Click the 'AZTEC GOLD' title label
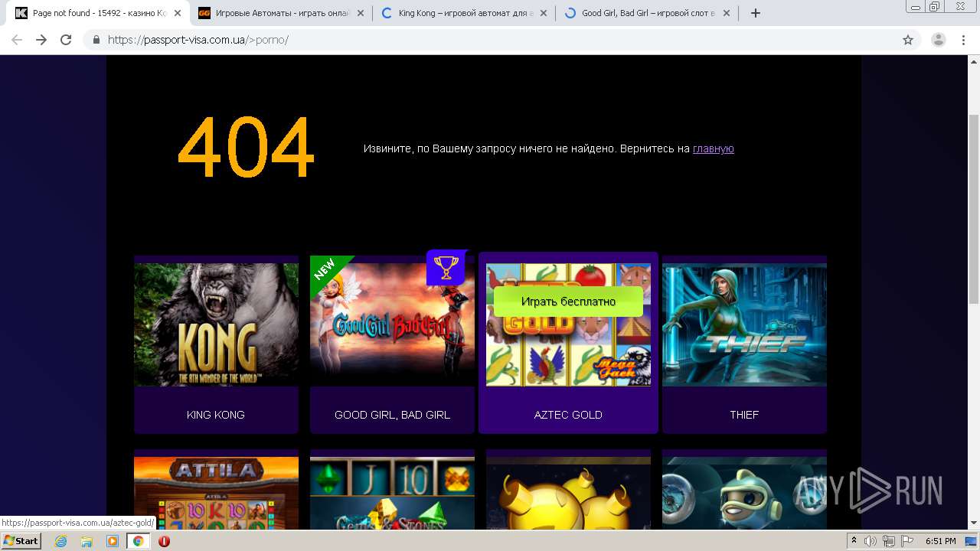 [x=568, y=415]
